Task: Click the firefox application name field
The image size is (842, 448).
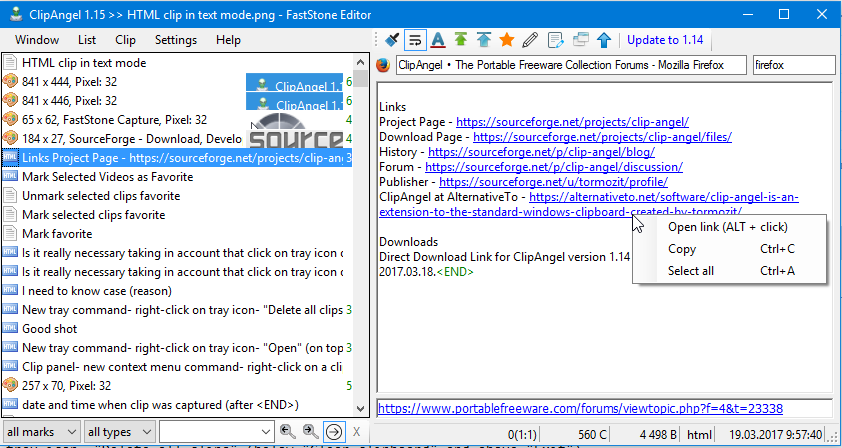Action: (794, 65)
